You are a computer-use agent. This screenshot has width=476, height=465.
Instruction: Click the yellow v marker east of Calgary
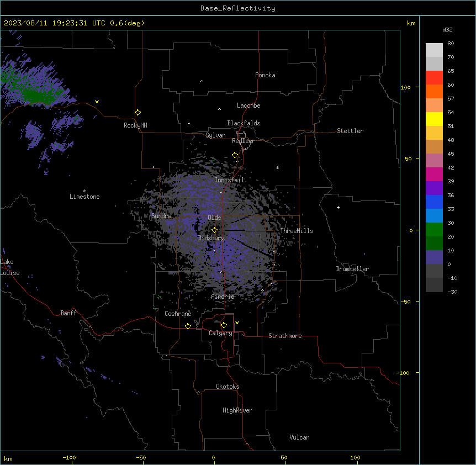tap(237, 323)
